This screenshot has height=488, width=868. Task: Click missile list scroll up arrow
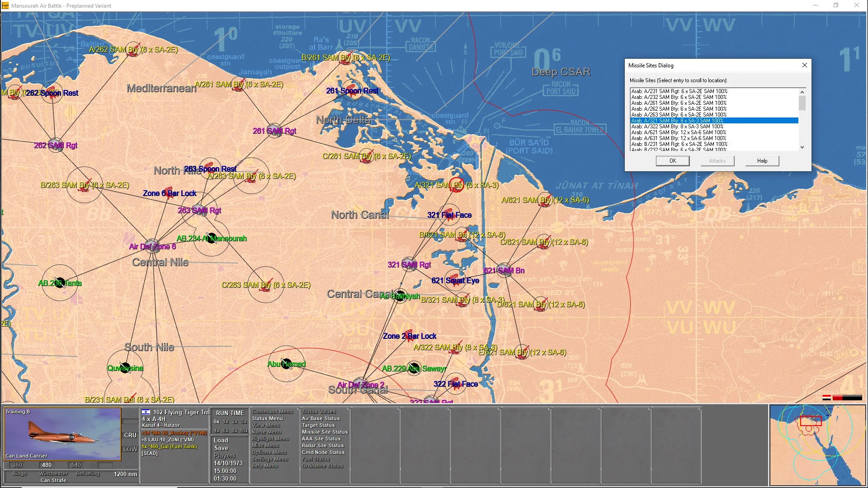pos(802,92)
